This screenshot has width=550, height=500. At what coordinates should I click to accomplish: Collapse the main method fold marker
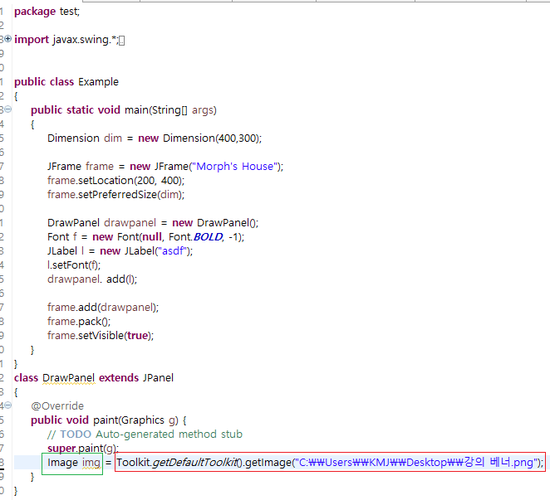[x=8, y=109]
